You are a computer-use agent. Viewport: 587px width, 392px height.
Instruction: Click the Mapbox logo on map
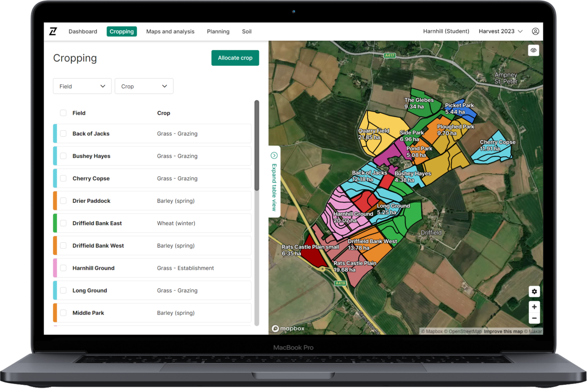(288, 329)
